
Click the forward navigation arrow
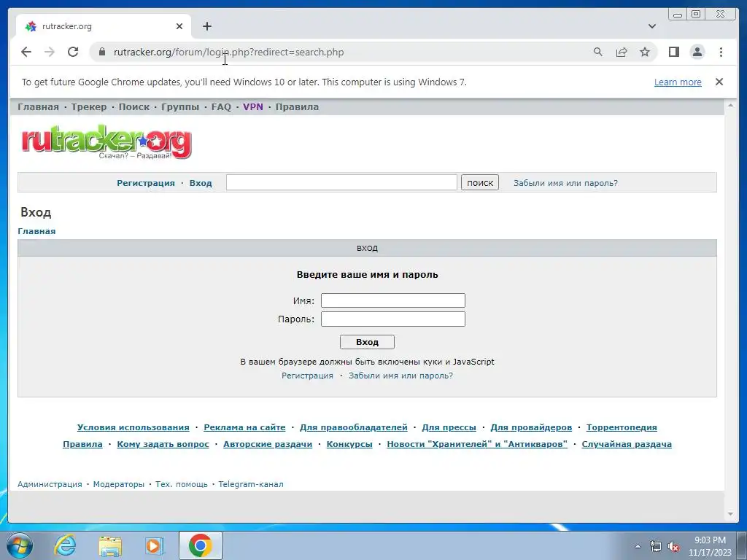[x=50, y=52]
